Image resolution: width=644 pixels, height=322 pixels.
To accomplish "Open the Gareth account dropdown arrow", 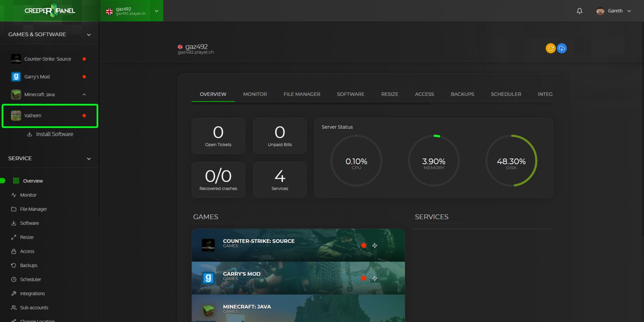I will 629,11.
